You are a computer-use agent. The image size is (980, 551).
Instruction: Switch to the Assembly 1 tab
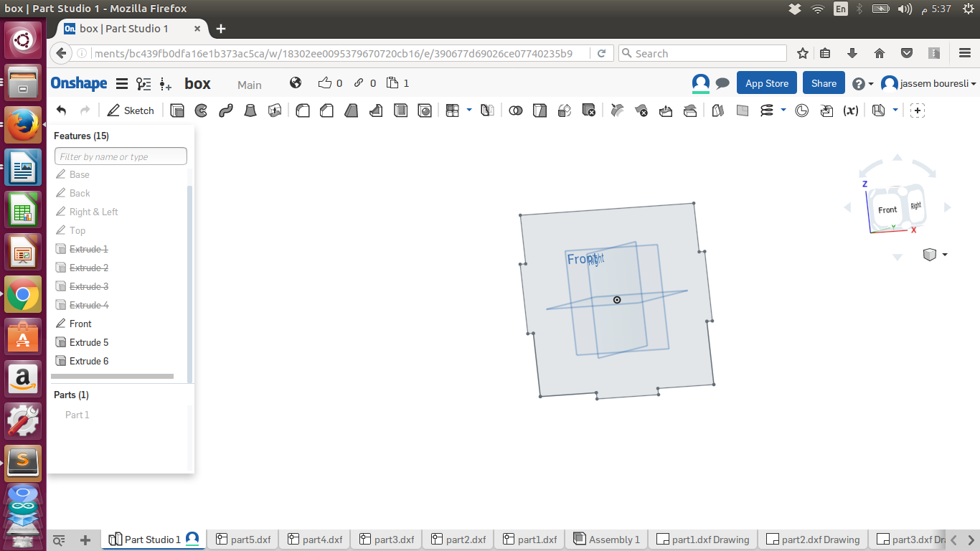click(x=607, y=540)
